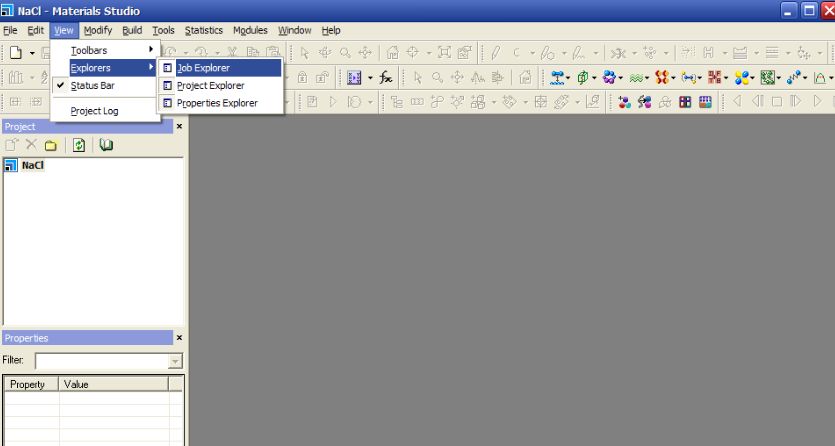Choose Properties Explorer in the submenu
The image size is (835, 446).
tap(217, 103)
